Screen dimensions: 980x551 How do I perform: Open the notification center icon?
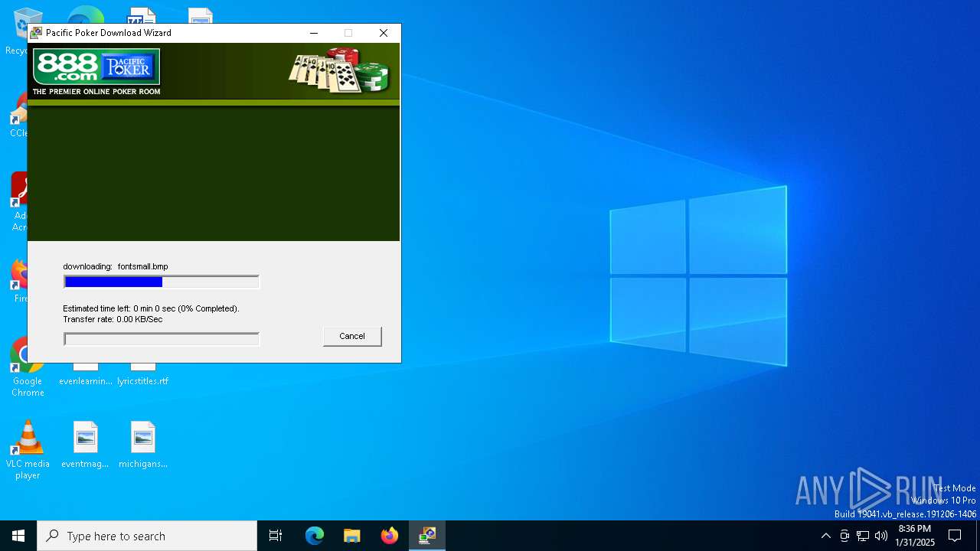[x=955, y=536]
